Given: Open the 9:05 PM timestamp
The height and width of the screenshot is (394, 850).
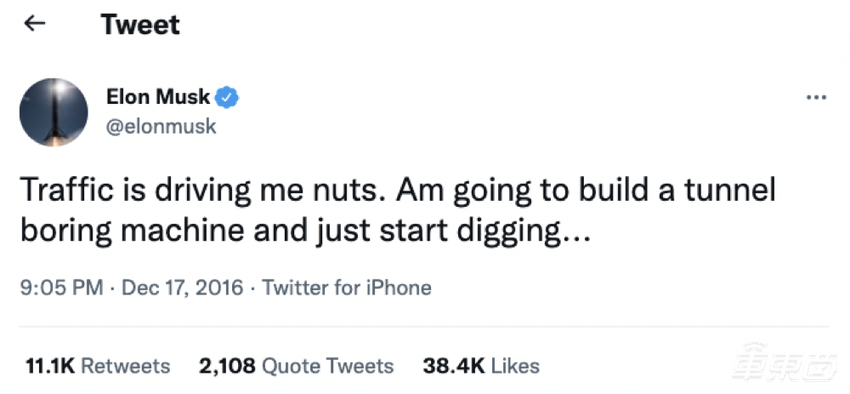Looking at the screenshot, I should (x=61, y=287).
